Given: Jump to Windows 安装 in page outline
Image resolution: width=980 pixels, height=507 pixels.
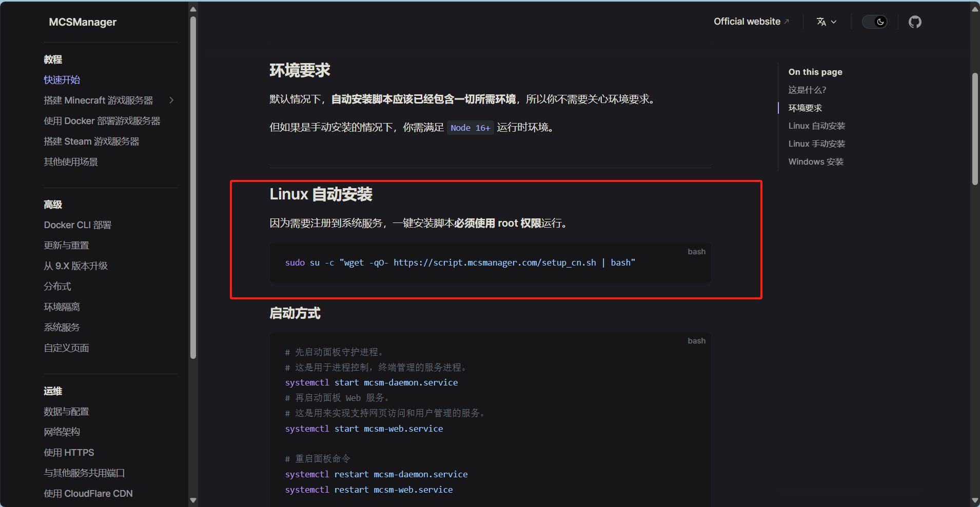Looking at the screenshot, I should click(816, 162).
